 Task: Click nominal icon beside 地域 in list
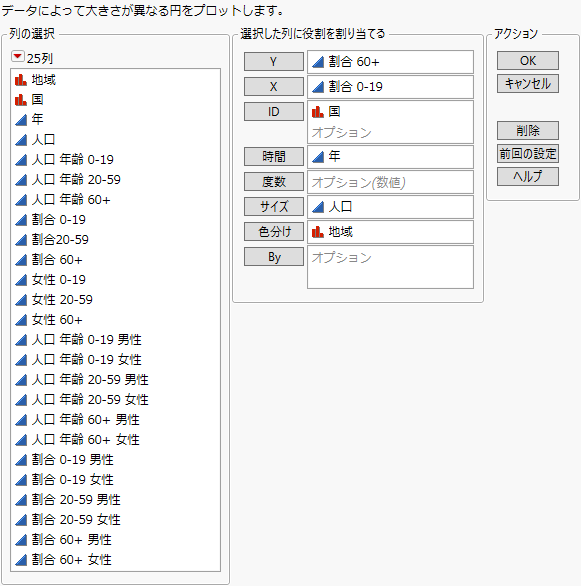pyautogui.click(x=21, y=80)
